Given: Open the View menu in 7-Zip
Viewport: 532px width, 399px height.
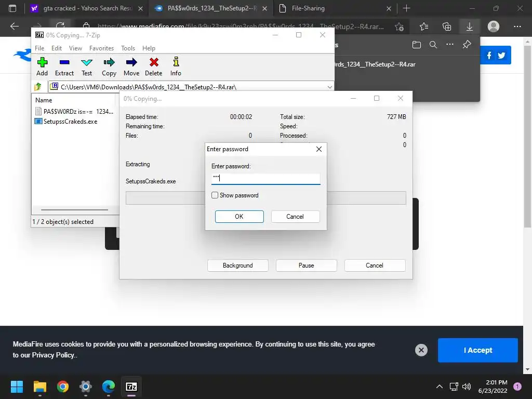Looking at the screenshot, I should coord(75,48).
